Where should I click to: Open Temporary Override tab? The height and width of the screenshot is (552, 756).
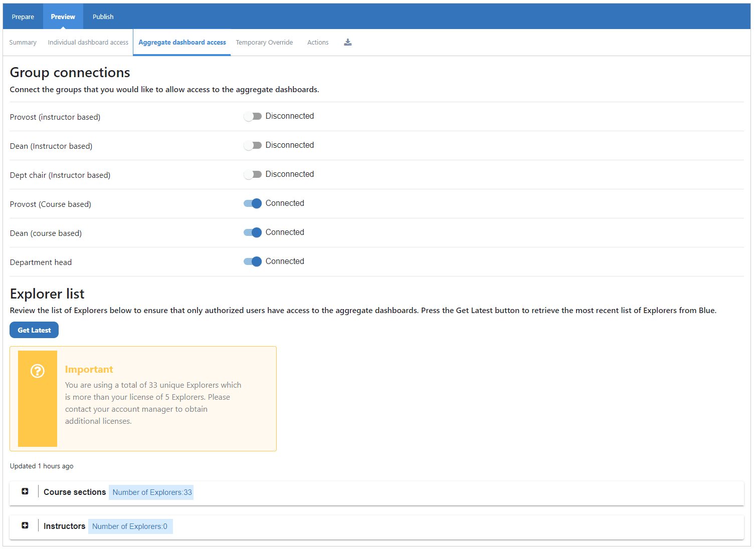pos(264,43)
